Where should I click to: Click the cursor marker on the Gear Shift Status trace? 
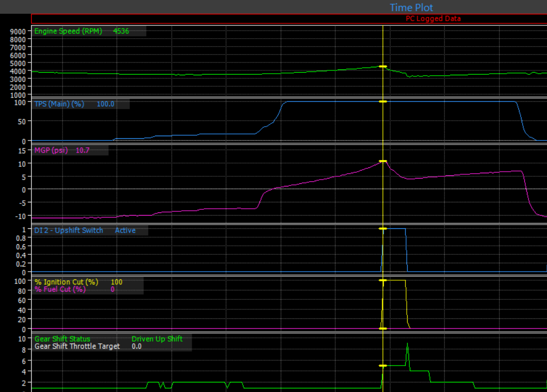coord(383,366)
